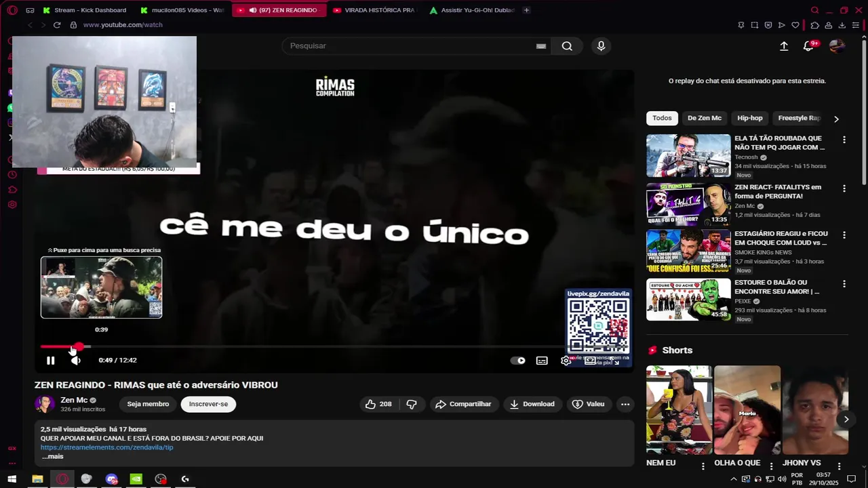
Task: Select the Todos filter chip
Action: (662, 118)
